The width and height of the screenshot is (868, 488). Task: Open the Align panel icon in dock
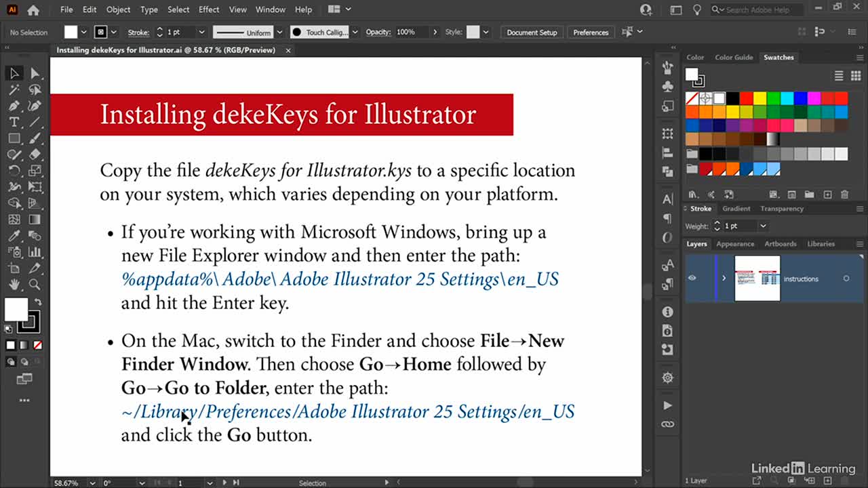click(668, 153)
